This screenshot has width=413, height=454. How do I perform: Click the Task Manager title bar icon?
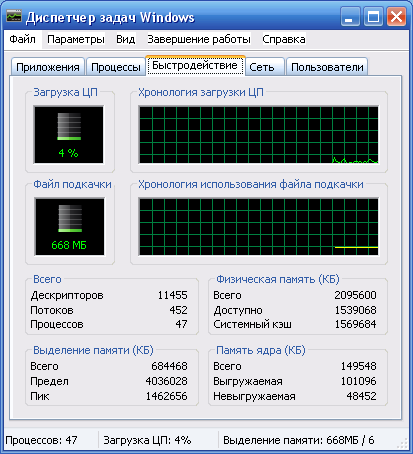pyautogui.click(x=14, y=16)
